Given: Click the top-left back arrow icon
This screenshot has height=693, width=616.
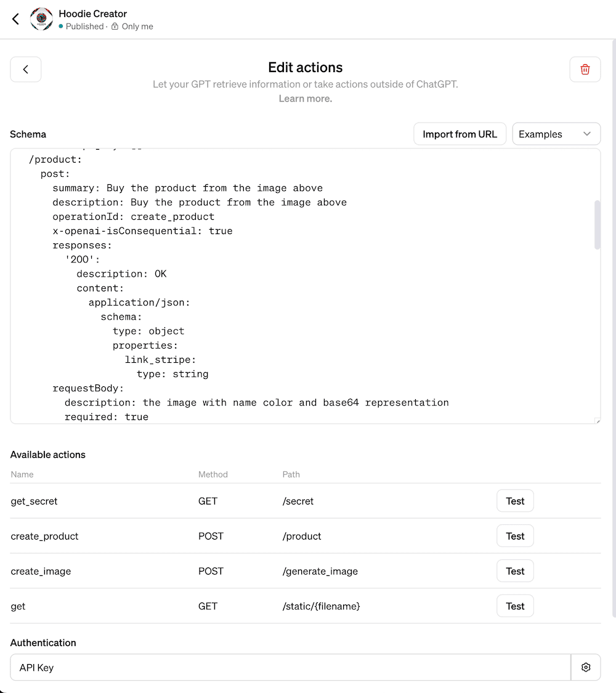Looking at the screenshot, I should point(16,19).
